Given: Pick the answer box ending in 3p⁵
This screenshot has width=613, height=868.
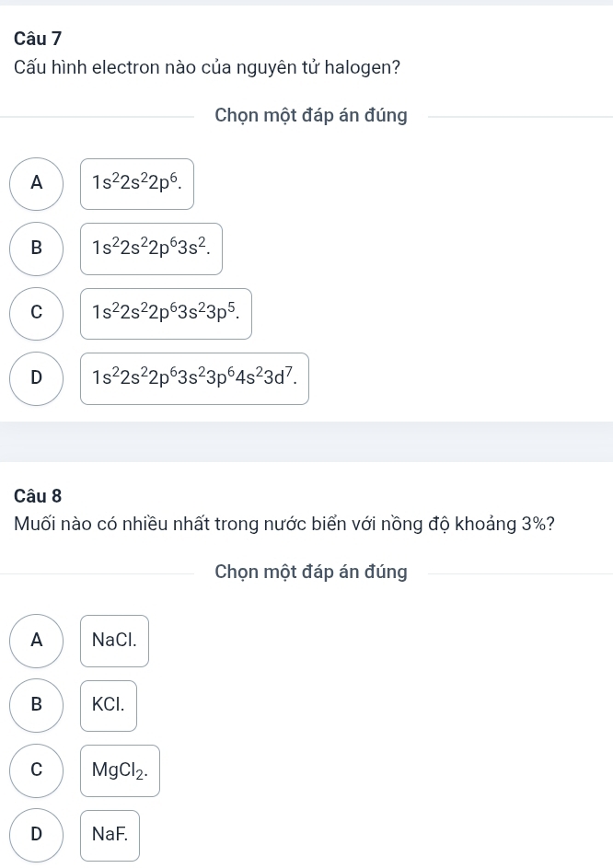Looking at the screenshot, I should click(x=166, y=312).
